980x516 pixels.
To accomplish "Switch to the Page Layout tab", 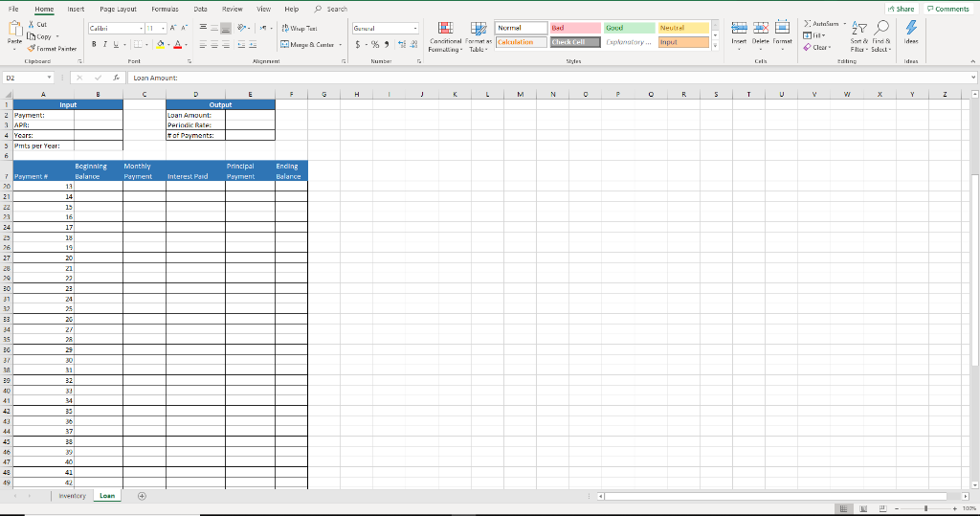I will (118, 9).
